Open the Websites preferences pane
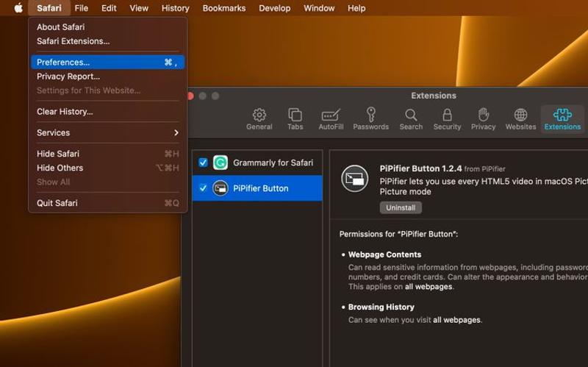 point(520,119)
